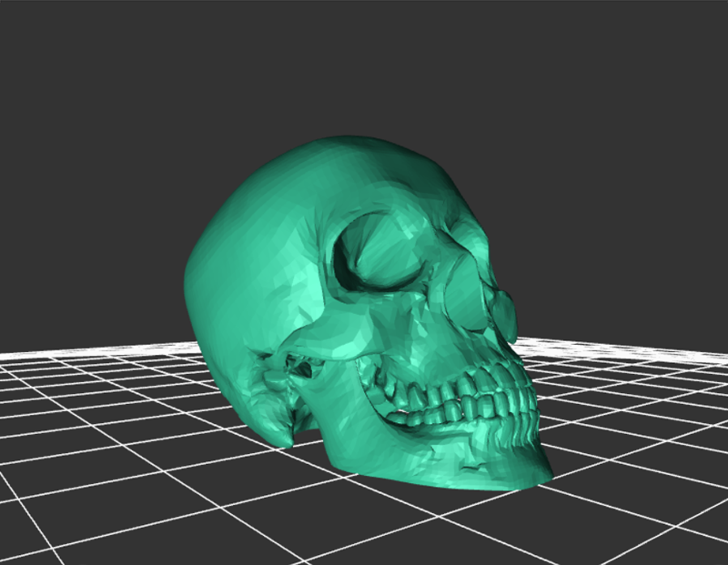This screenshot has height=565, width=728.
Task: Click the grid floor right of skull
Action: click(x=637, y=409)
